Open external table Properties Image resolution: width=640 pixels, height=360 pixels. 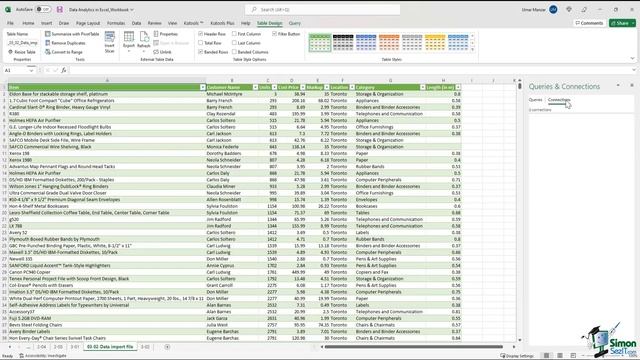166,34
